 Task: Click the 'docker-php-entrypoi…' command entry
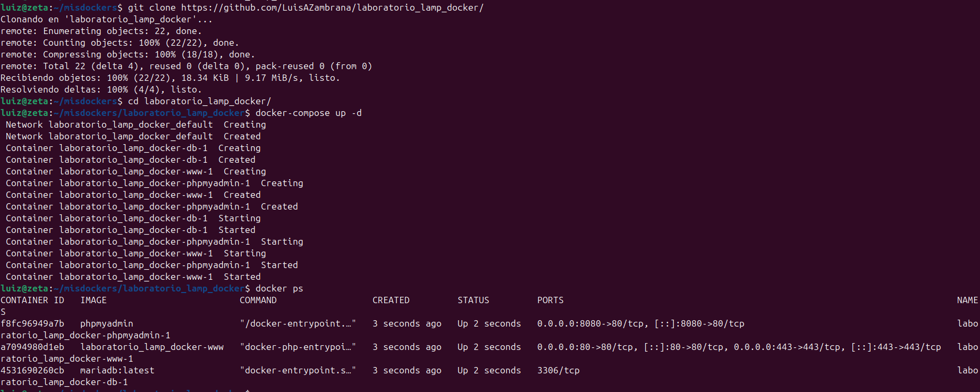tap(298, 347)
